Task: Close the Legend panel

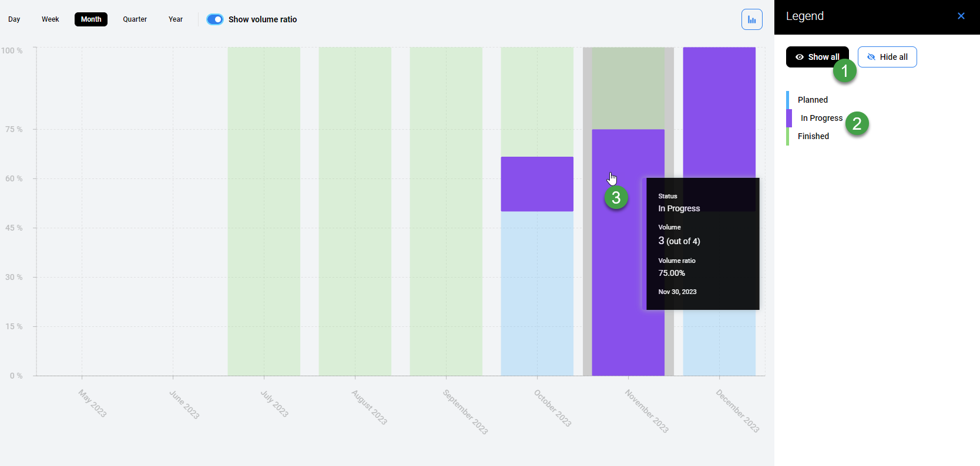Action: click(x=961, y=16)
